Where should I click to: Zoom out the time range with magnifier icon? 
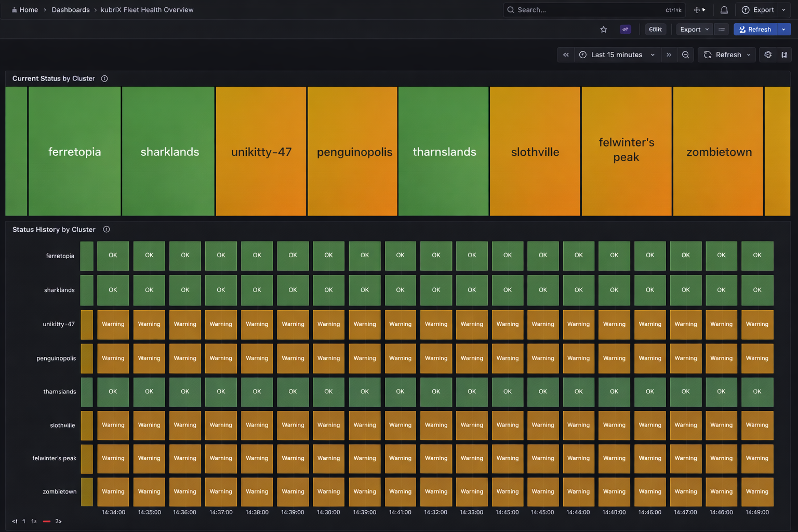(x=686, y=55)
